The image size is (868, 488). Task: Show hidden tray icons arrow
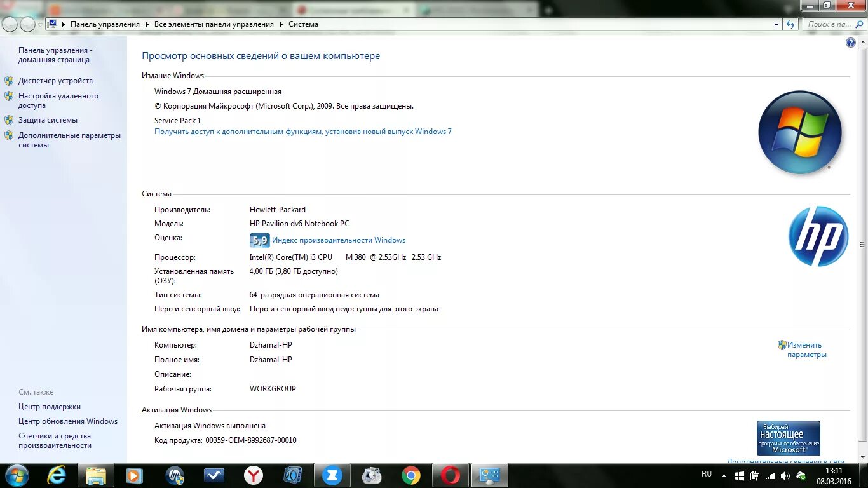[x=724, y=475]
